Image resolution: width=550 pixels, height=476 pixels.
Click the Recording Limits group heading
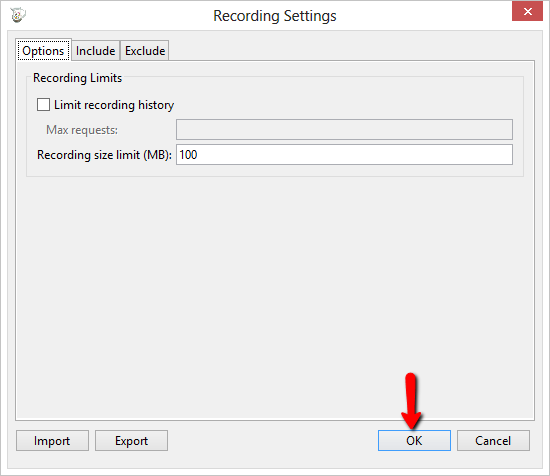78,78
